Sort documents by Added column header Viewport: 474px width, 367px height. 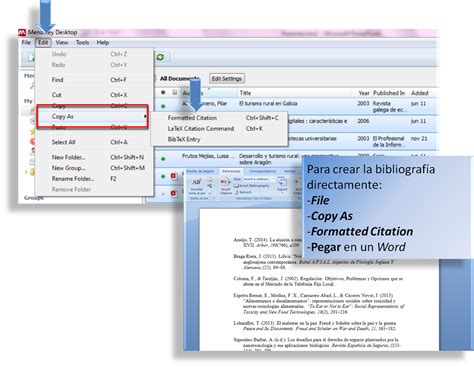pyautogui.click(x=420, y=93)
